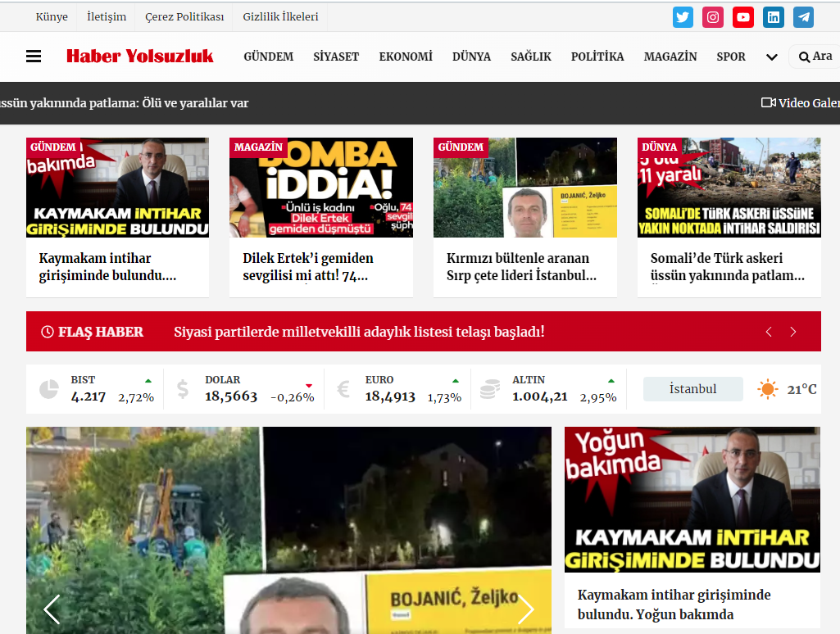Screen dimensions: 840x634
Task: Open scrolling ticker headline about patlama
Action: point(125,103)
